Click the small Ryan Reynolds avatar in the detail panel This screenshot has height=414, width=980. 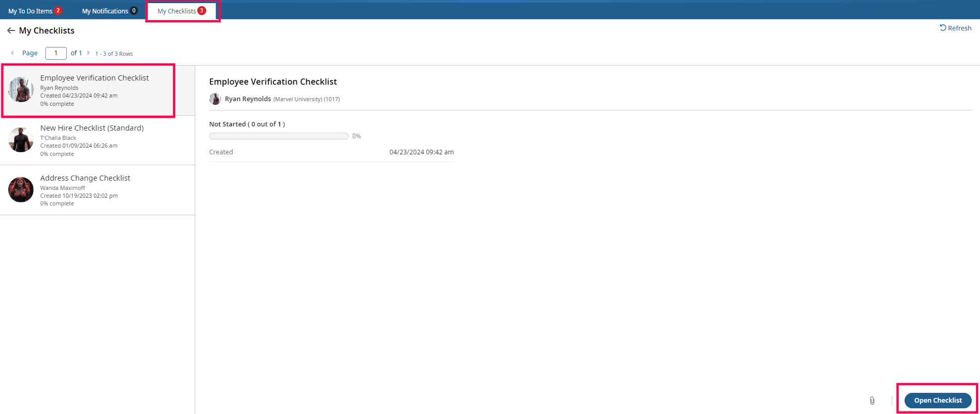[215, 99]
